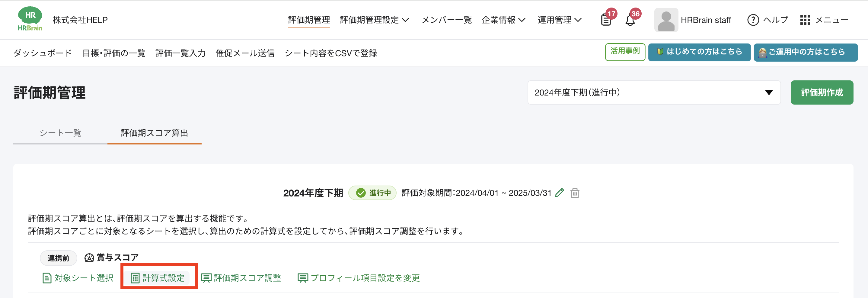
Task: Switch to the シート一覧 tab
Action: pos(60,133)
